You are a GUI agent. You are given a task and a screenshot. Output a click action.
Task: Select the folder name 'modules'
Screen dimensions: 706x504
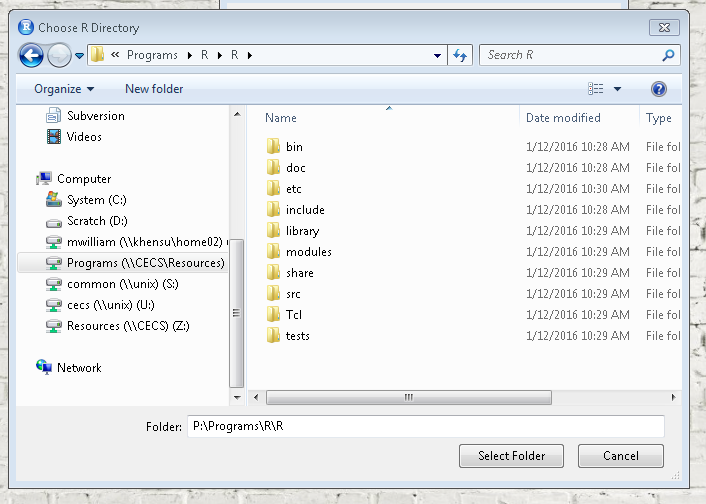309,252
